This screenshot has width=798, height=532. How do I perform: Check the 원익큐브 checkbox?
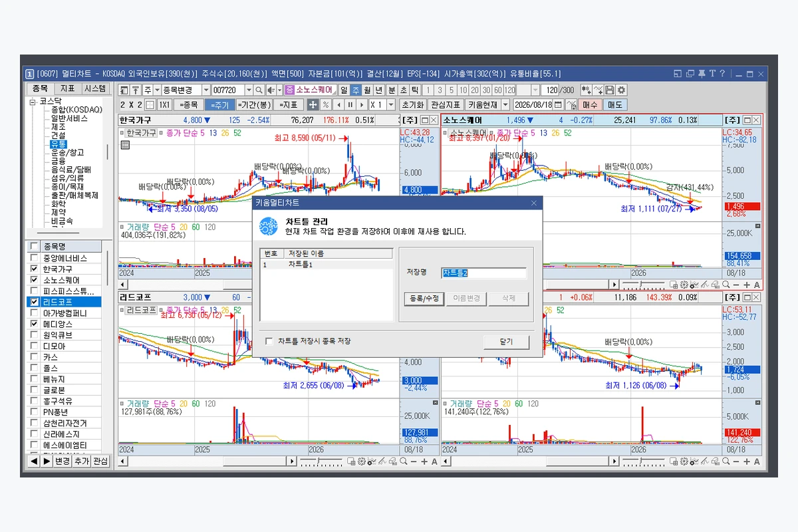(x=34, y=335)
